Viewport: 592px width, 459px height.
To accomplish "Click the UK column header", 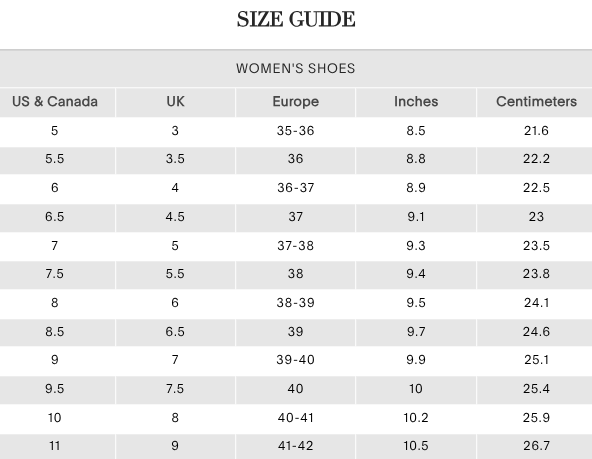I will click(175, 102).
